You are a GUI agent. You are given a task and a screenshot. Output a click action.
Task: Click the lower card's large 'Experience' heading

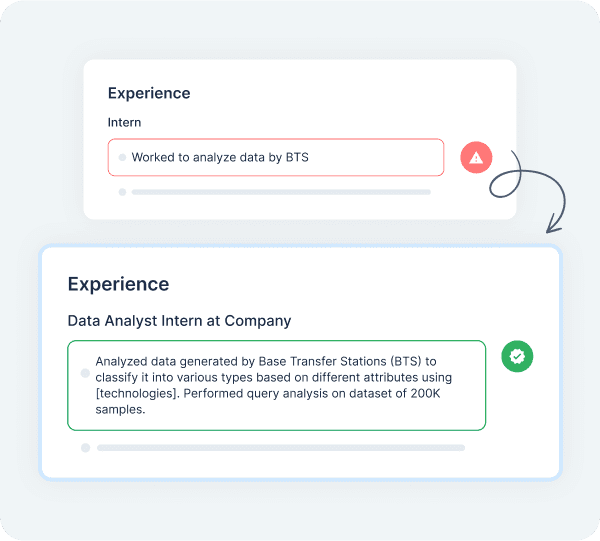click(118, 284)
